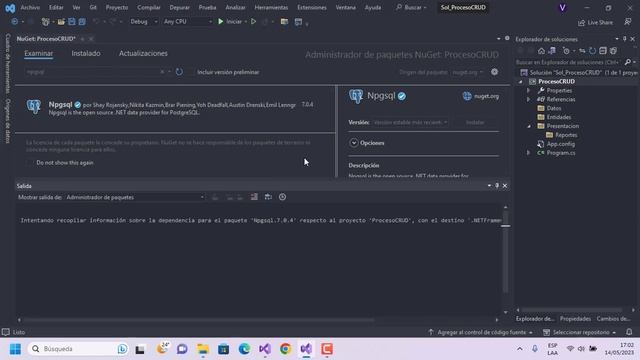Click the Home icon in Solution Explorer

click(x=541, y=51)
